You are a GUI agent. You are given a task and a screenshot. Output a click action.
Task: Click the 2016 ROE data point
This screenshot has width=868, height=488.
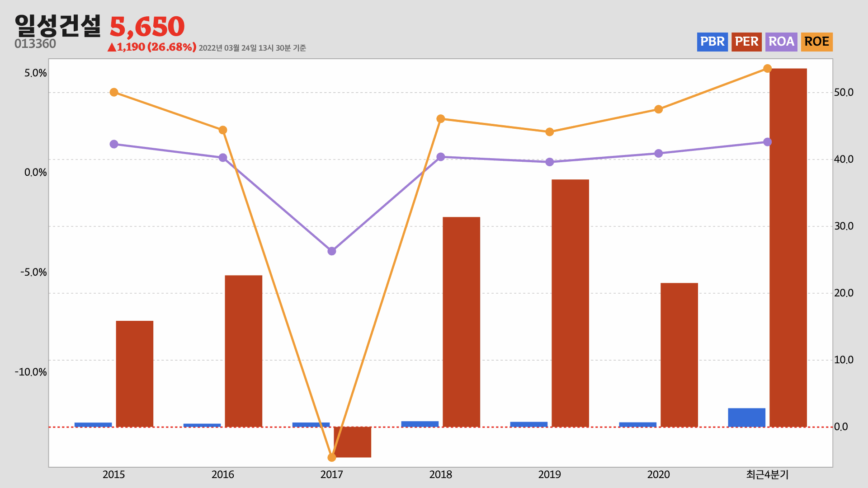point(223,130)
